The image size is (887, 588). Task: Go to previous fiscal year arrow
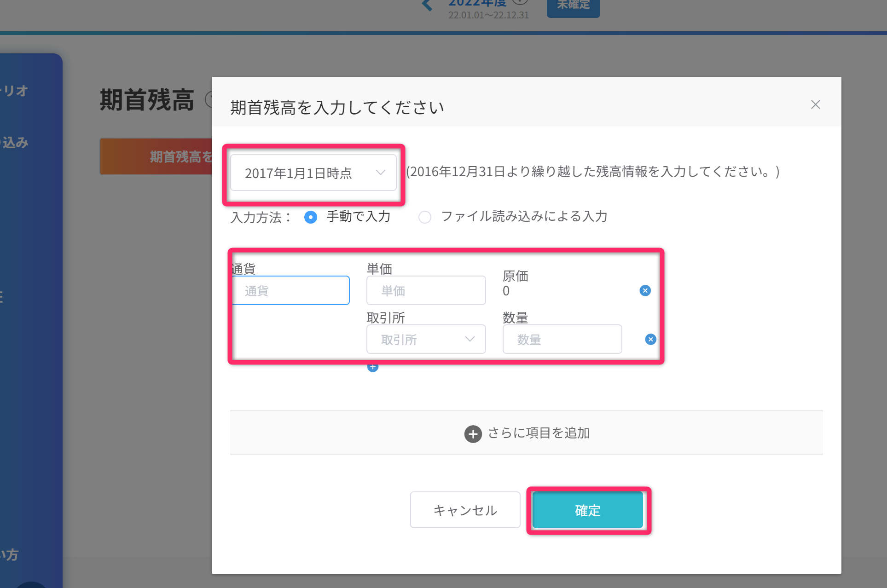point(427,6)
